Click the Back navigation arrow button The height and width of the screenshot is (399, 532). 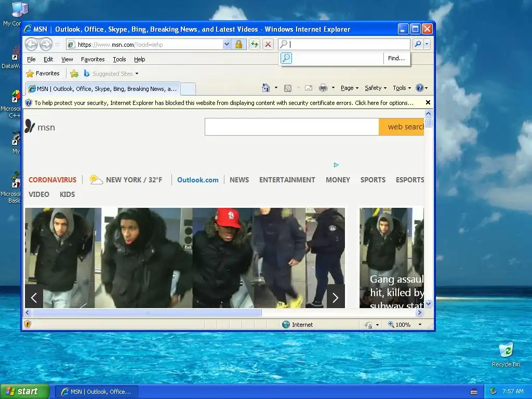tap(31, 44)
